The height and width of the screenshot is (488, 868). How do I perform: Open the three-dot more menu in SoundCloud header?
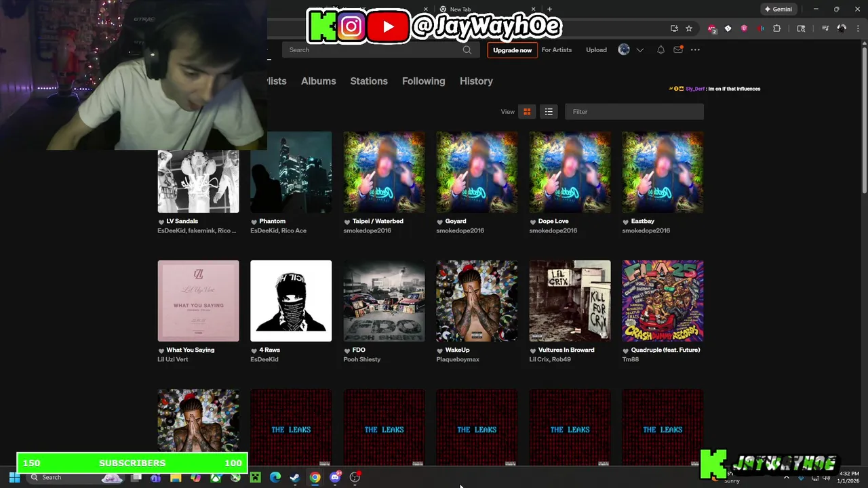tap(695, 49)
